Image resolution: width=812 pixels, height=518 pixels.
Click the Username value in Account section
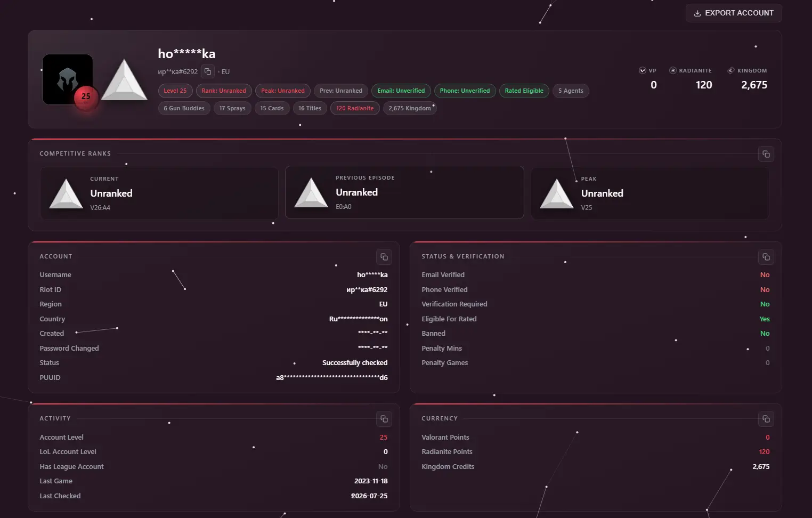tap(372, 275)
